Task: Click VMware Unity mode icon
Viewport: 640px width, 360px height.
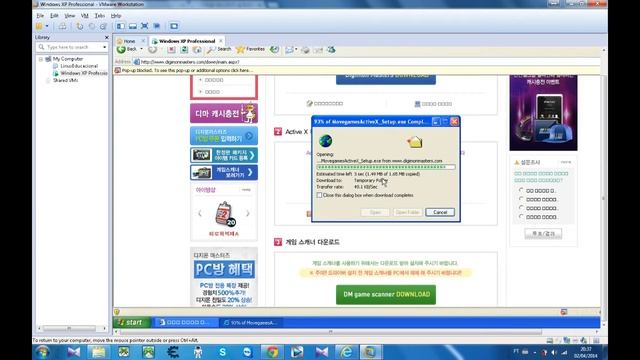Action: [x=157, y=26]
